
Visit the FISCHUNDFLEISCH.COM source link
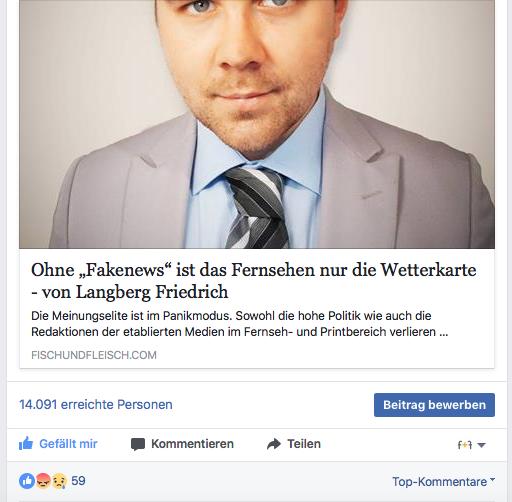tap(94, 355)
